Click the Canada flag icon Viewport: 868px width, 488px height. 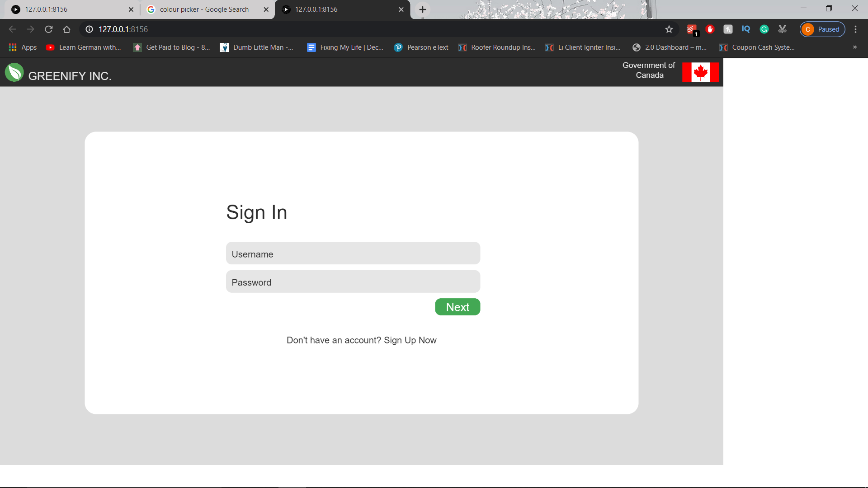pyautogui.click(x=700, y=72)
